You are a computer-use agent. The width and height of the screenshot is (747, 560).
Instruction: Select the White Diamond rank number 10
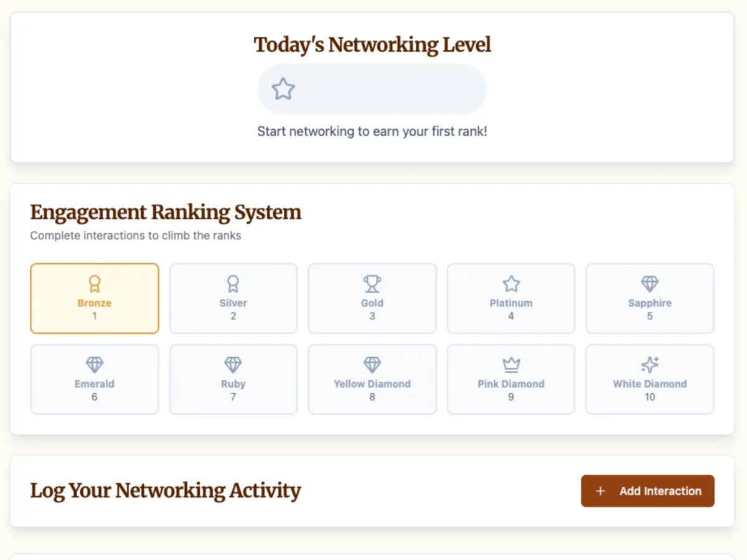click(x=650, y=397)
